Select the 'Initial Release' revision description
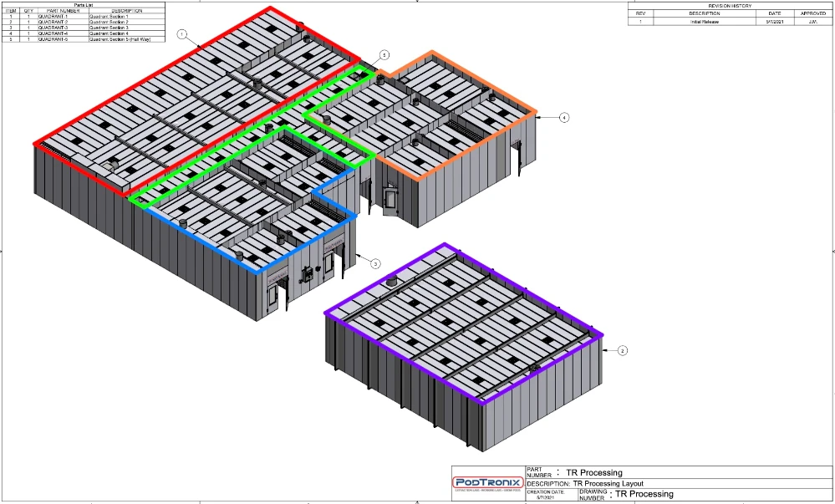 click(x=705, y=22)
